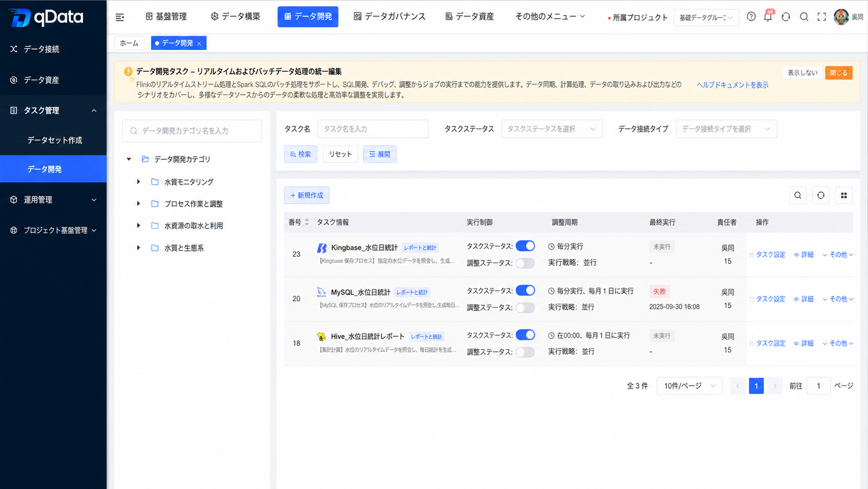Open タスク設定 for MySQL_水位日統計
The height and width of the screenshot is (489, 868).
[x=767, y=299]
